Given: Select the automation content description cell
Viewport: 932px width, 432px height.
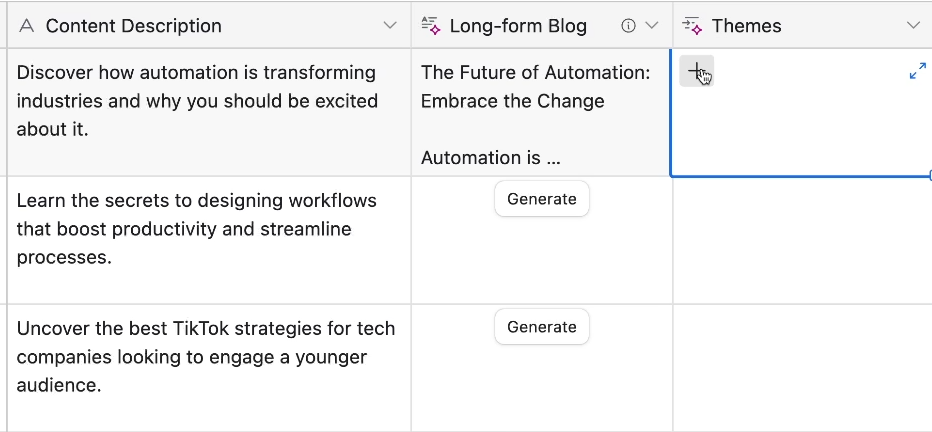Looking at the screenshot, I should coord(209,112).
